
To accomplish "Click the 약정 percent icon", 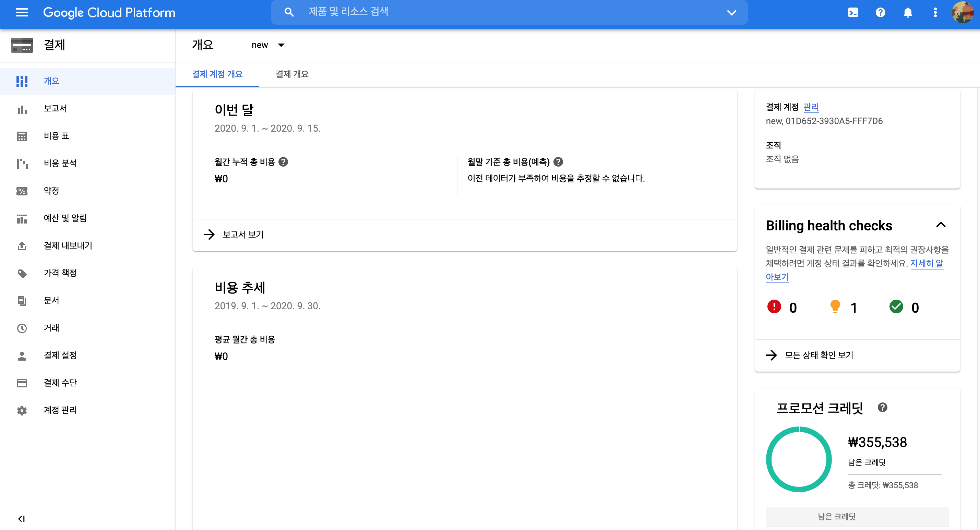I will point(22,191).
